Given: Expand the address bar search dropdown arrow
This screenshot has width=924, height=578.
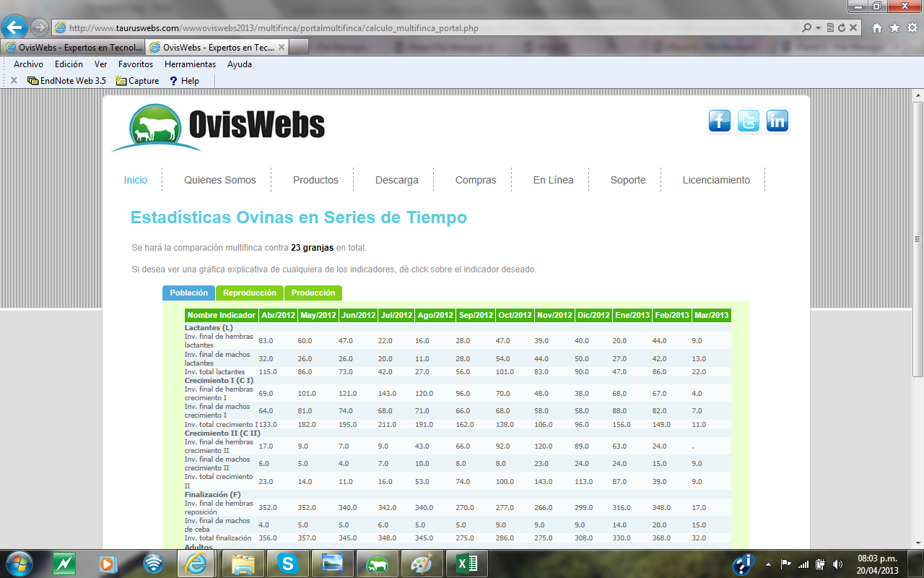Looking at the screenshot, I should coord(818,28).
